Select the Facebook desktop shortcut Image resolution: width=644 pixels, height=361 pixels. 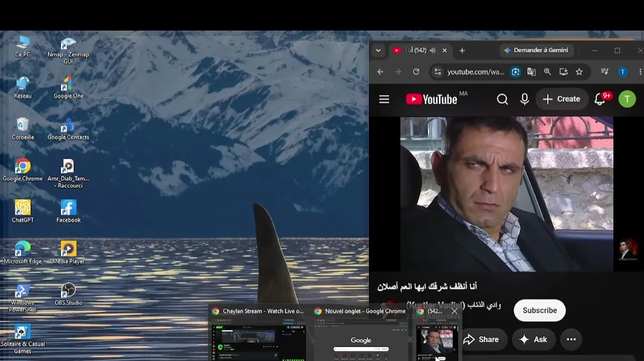(68, 211)
